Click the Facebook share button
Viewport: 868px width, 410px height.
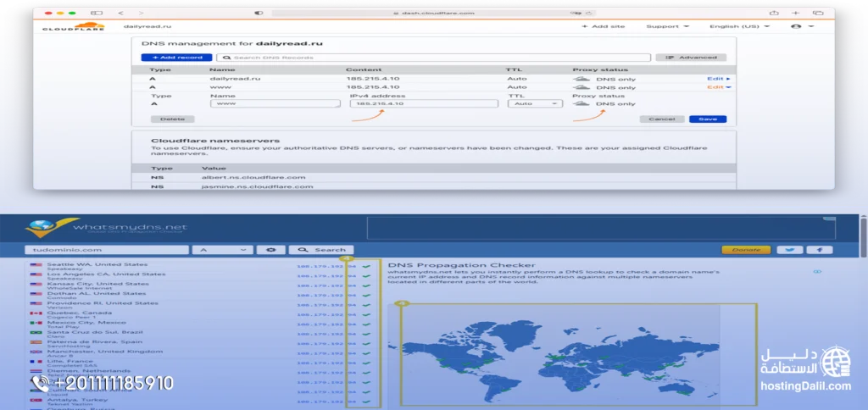(820, 250)
